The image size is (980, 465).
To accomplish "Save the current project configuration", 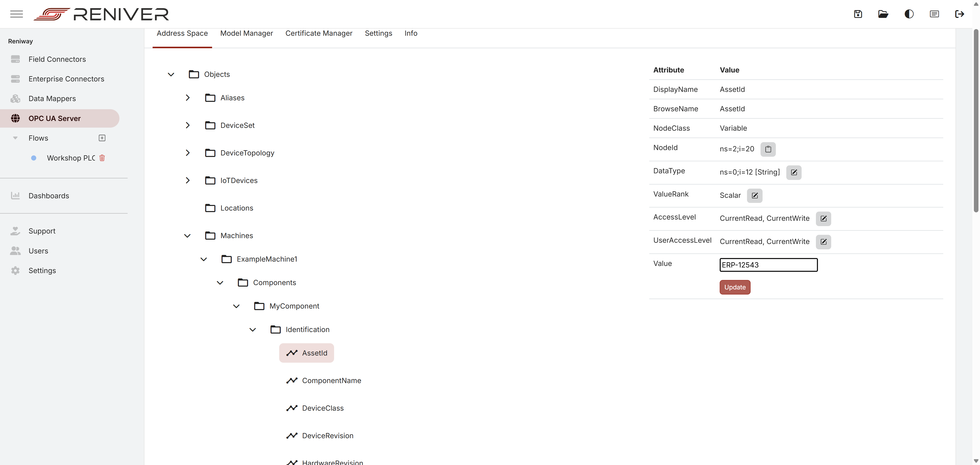I will 858,14.
